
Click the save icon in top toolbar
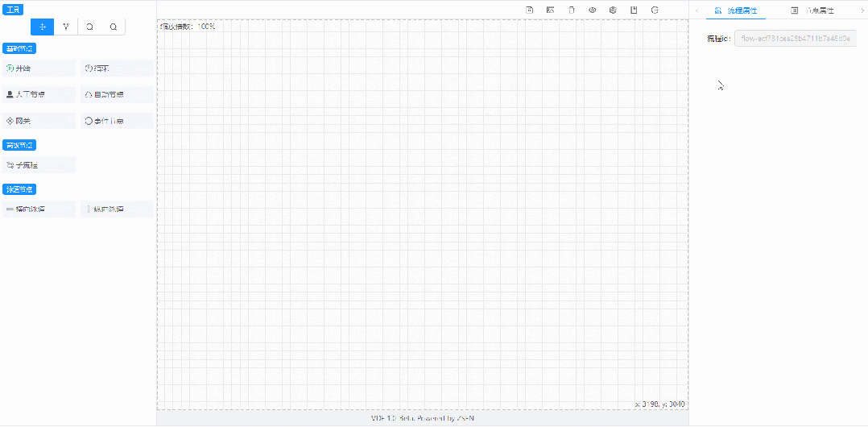pos(529,10)
